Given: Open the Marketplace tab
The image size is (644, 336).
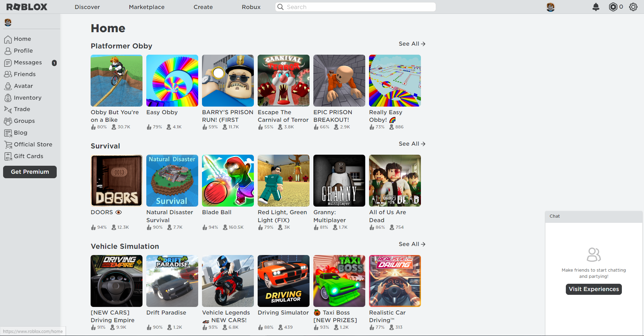Looking at the screenshot, I should (x=147, y=7).
